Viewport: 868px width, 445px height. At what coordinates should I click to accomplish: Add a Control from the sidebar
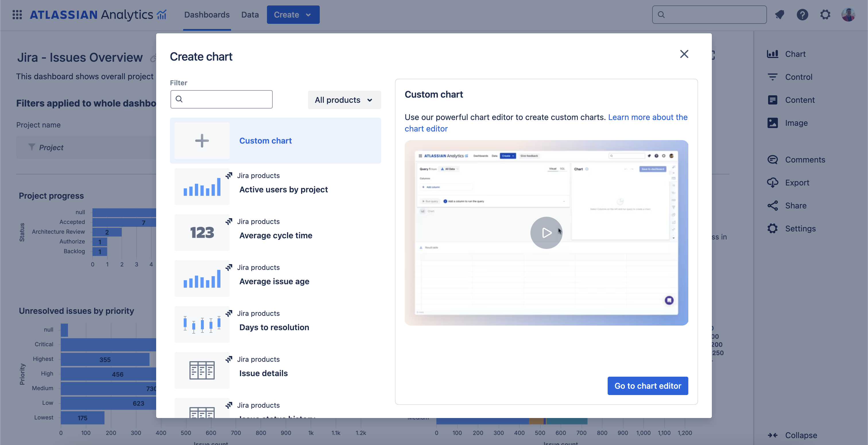(789, 77)
